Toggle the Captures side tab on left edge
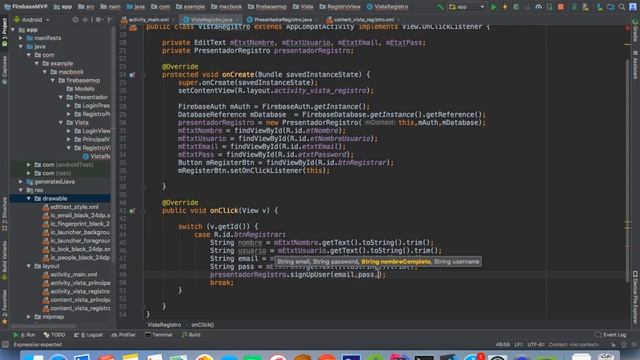The width and height of the screenshot is (640, 360). (x=4, y=70)
